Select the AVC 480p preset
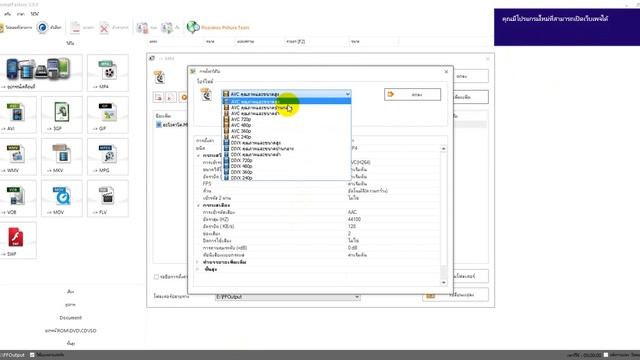640x360 pixels. click(x=287, y=125)
